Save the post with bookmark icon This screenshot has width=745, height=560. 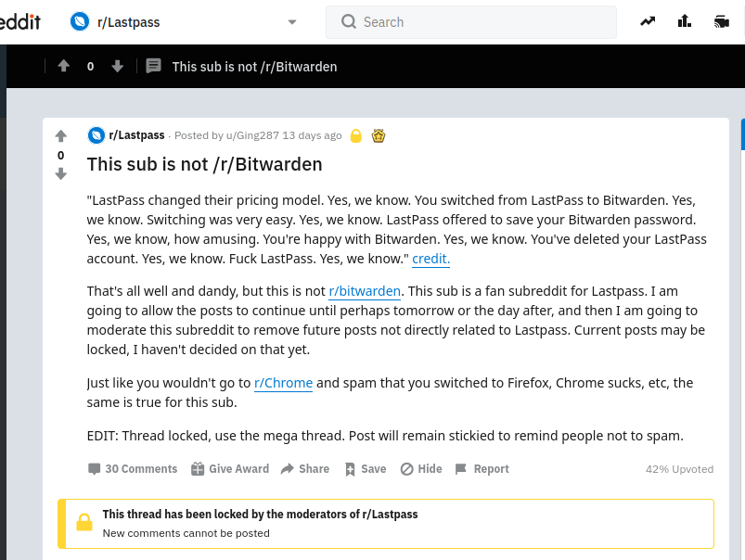tap(366, 469)
